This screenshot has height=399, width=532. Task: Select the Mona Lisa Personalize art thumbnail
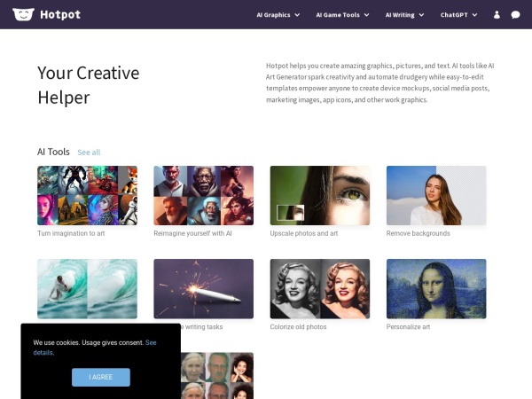click(436, 289)
